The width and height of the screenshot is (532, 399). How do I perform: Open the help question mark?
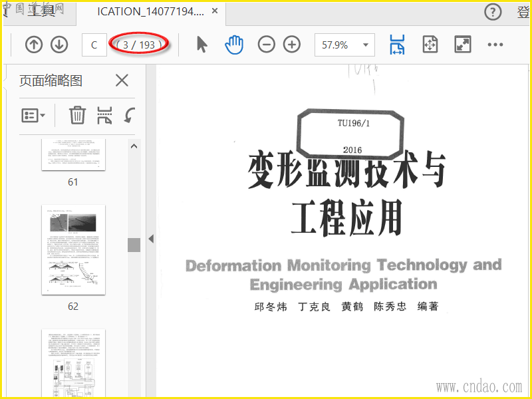[493, 12]
